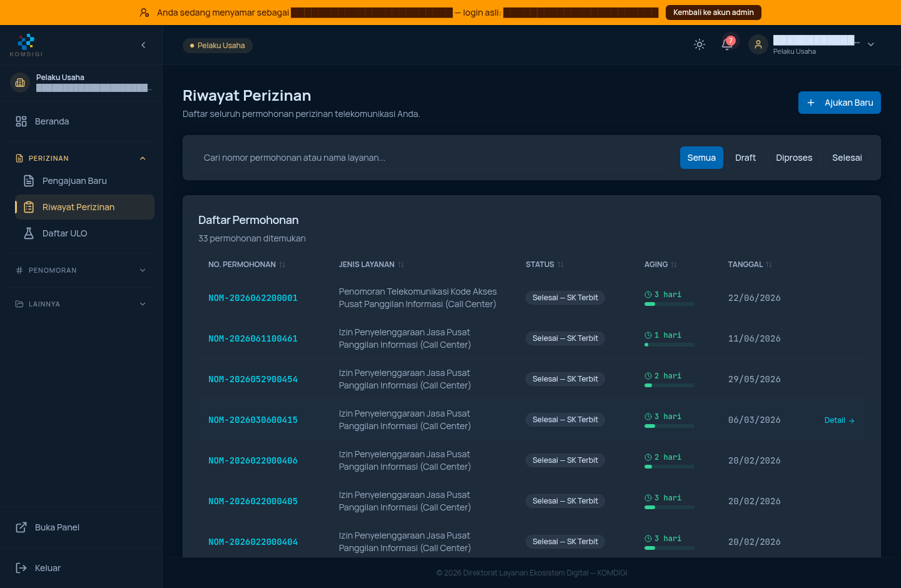Open the user account dropdown chevron
This screenshot has height=588, width=901.
[871, 44]
